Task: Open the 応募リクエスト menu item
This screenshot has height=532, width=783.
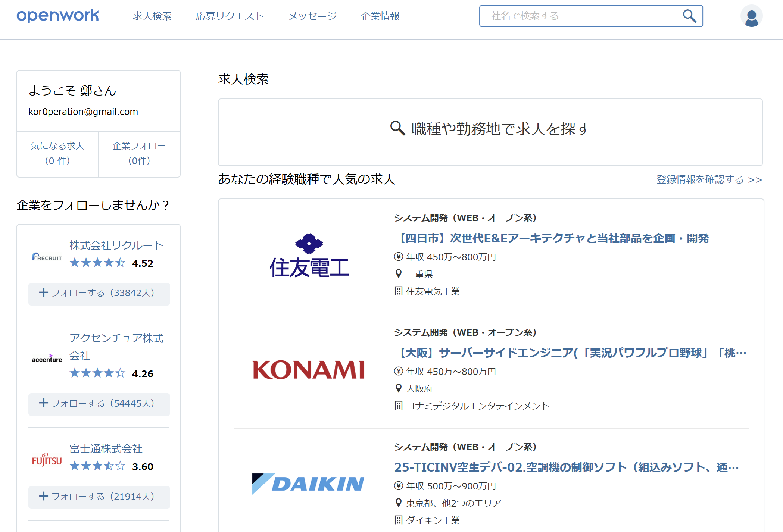Action: click(230, 16)
